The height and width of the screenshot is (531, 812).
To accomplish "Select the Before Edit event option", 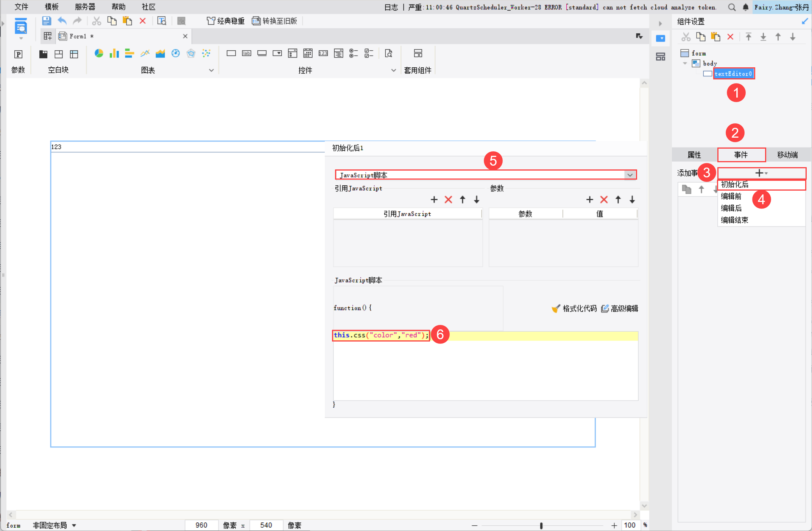I will (x=731, y=196).
